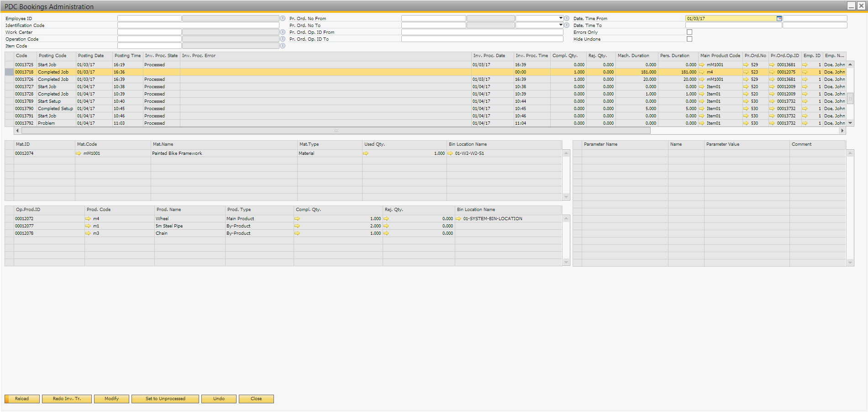Follow link arrow for Chain product m3
The height and width of the screenshot is (412, 868).
[88, 233]
